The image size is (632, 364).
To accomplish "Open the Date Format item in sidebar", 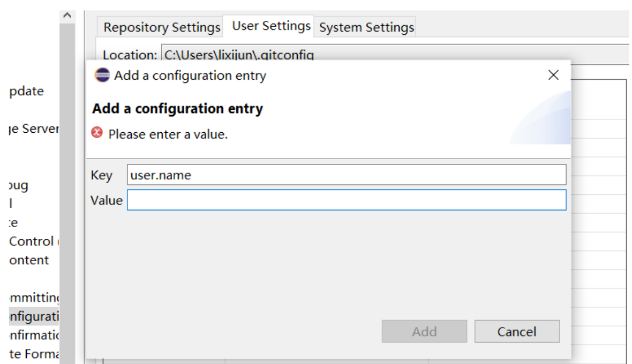I will point(33,354).
